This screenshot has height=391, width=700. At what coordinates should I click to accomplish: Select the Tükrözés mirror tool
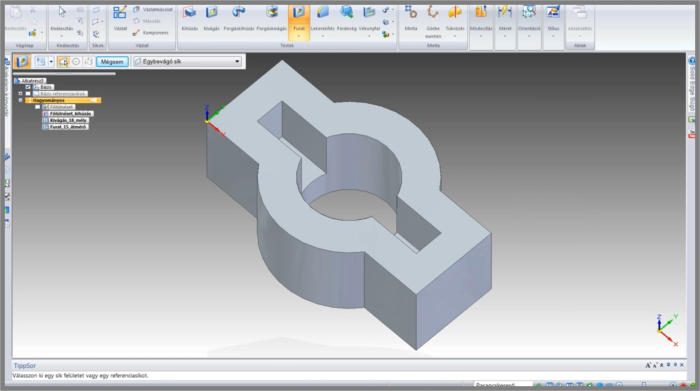454,21
